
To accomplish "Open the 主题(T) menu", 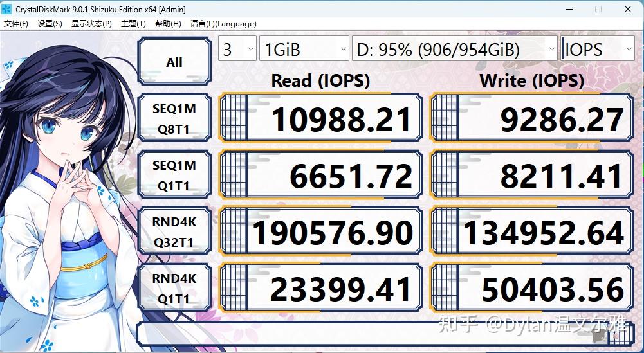I will (133, 24).
